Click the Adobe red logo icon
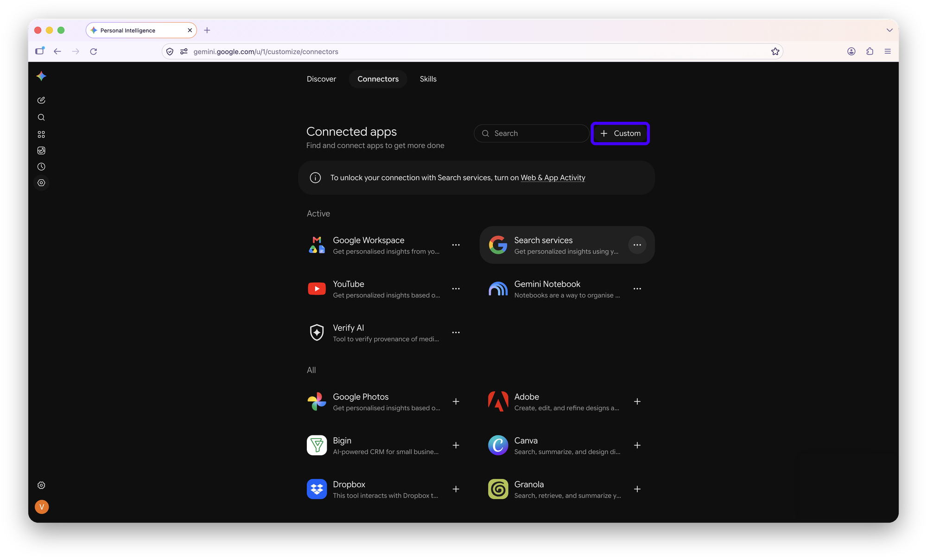The height and width of the screenshot is (560, 927). click(x=498, y=402)
